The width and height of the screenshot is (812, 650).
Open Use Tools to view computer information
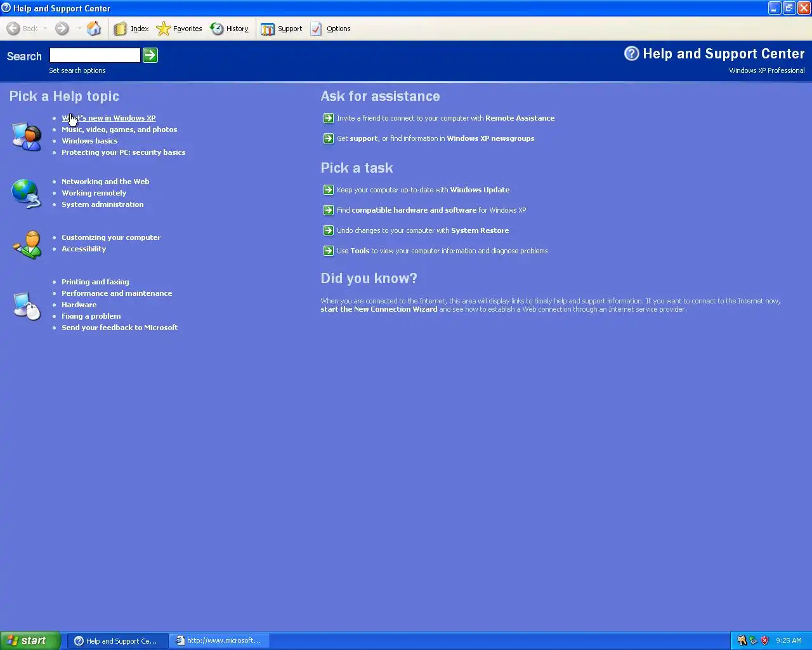click(442, 251)
